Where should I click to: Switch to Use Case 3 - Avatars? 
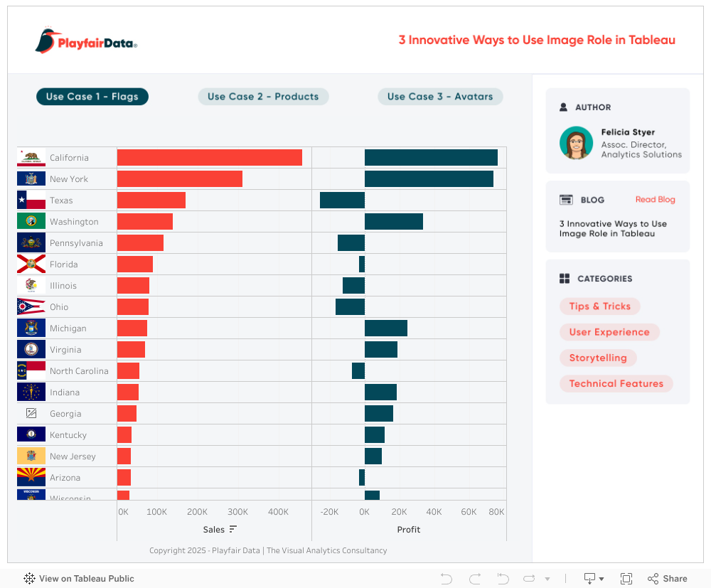(440, 97)
